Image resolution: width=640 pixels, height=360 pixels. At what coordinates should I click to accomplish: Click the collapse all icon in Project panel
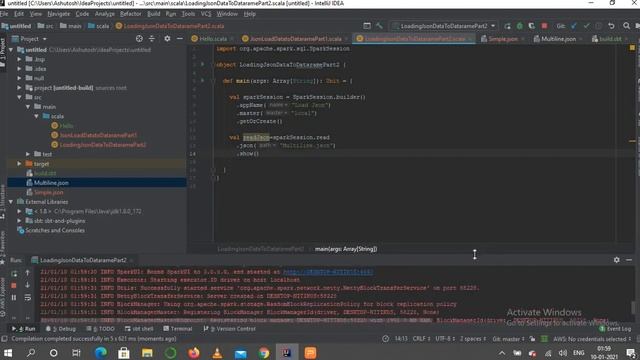152,39
